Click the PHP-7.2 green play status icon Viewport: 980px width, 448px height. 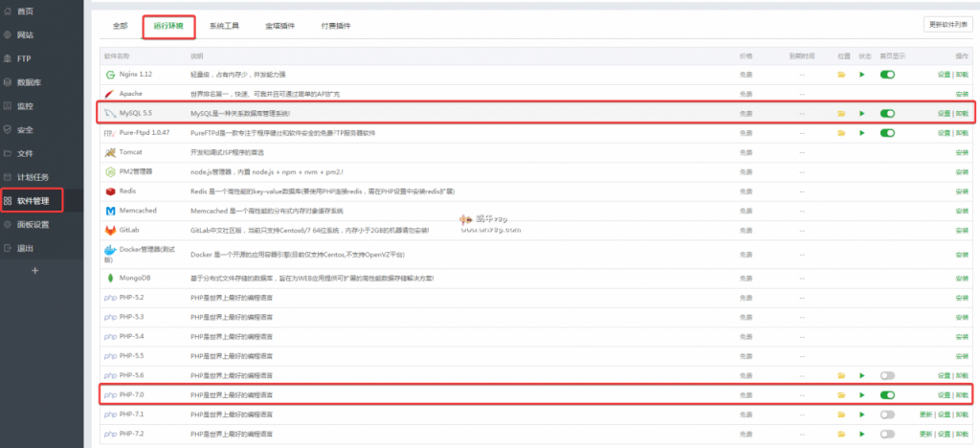tap(862, 434)
